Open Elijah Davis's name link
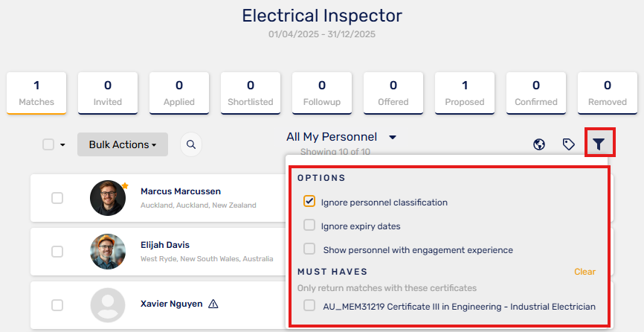The height and width of the screenshot is (332, 644). click(165, 245)
